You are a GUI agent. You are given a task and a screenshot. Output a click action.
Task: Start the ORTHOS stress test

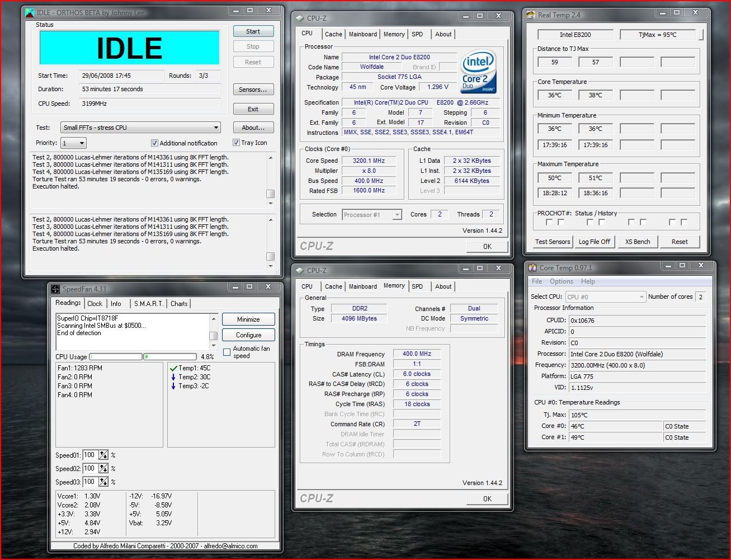click(x=253, y=31)
